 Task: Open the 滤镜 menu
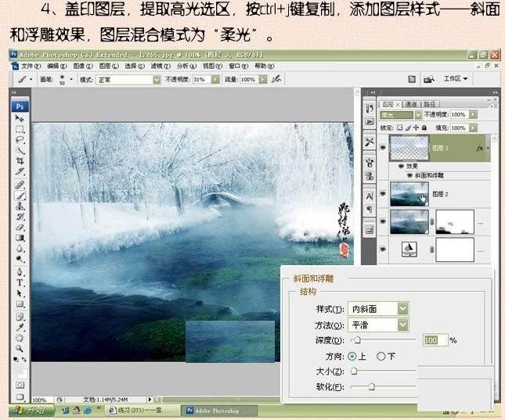[x=161, y=66]
